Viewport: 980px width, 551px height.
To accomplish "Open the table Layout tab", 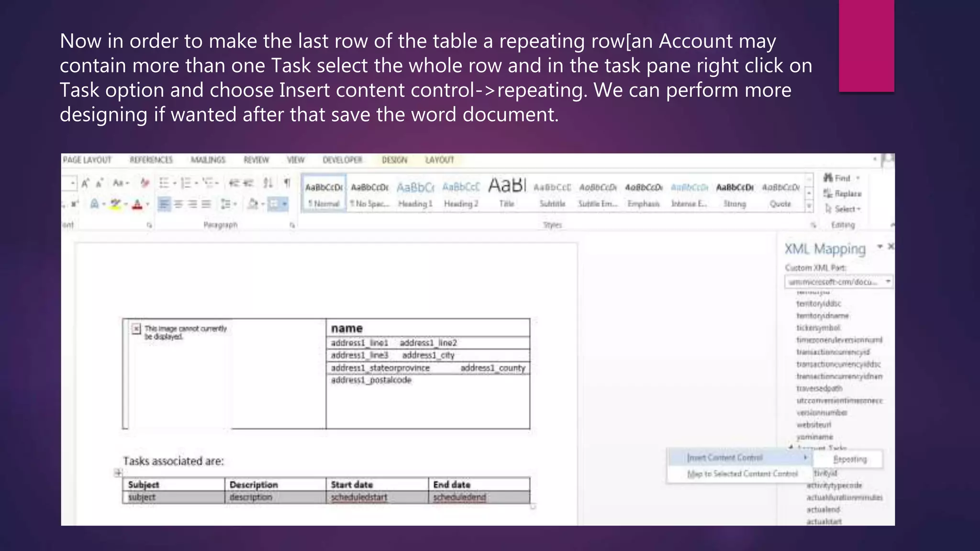I will point(440,160).
